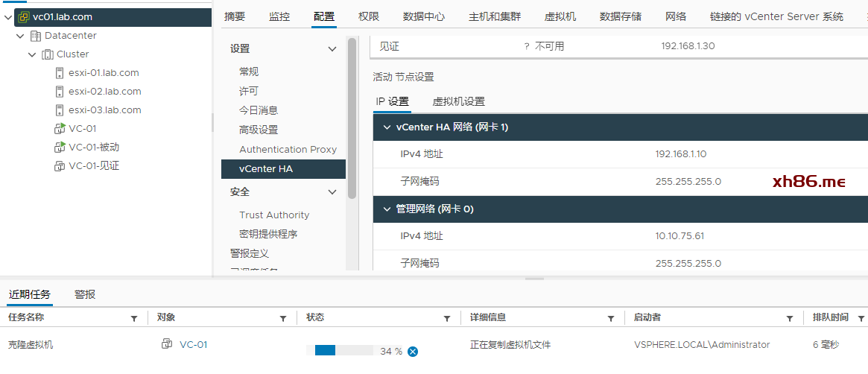Collapse the Datacenter tree node
This screenshot has width=868, height=374.
pos(20,36)
